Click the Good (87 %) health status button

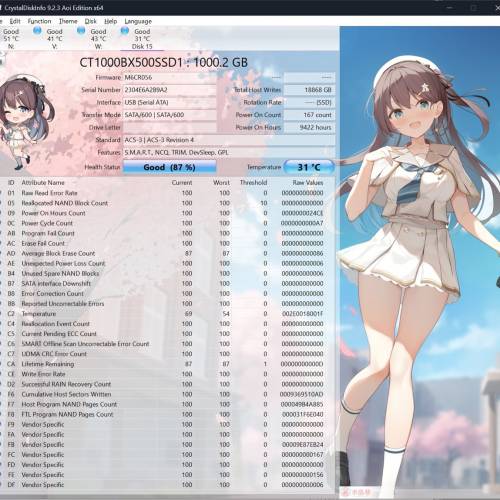coord(170,167)
